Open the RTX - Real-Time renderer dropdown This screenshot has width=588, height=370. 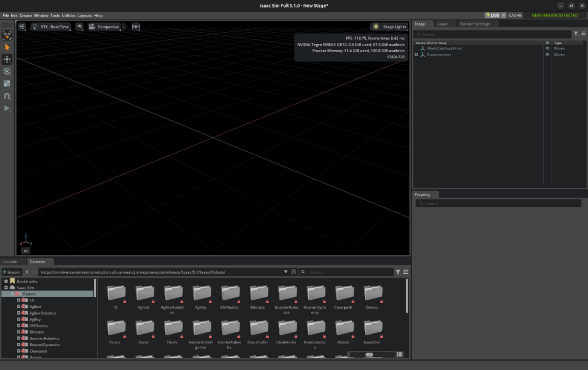(51, 27)
